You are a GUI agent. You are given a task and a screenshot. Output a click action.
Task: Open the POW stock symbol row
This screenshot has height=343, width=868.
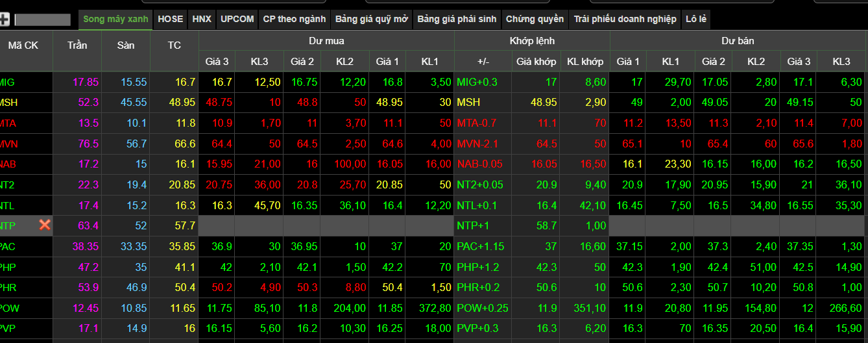click(x=10, y=308)
